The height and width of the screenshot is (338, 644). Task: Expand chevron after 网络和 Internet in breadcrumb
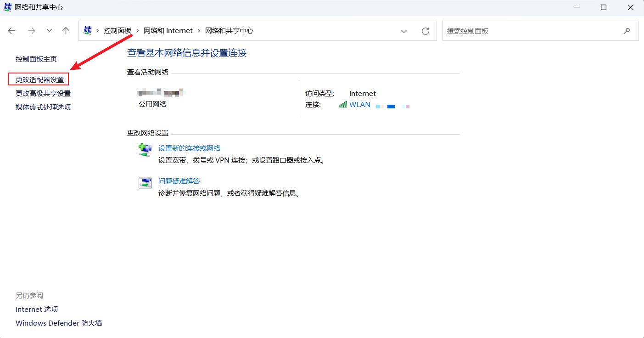(x=199, y=31)
